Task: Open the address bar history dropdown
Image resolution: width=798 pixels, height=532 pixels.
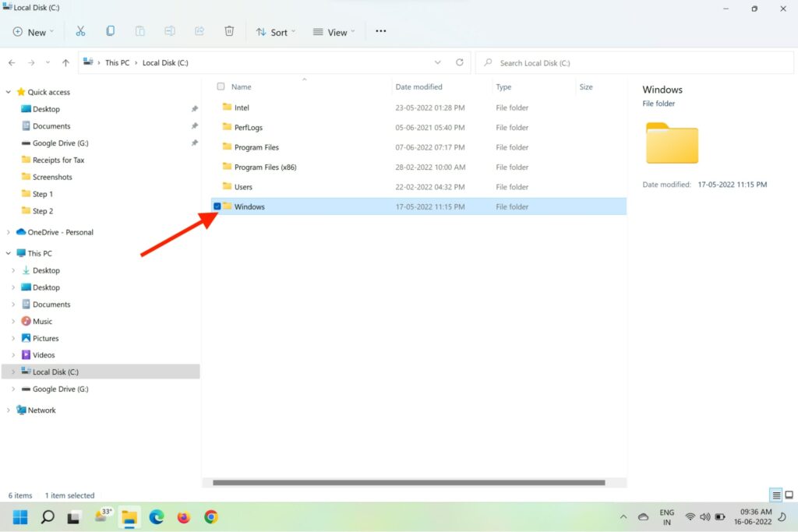Action: (439, 62)
